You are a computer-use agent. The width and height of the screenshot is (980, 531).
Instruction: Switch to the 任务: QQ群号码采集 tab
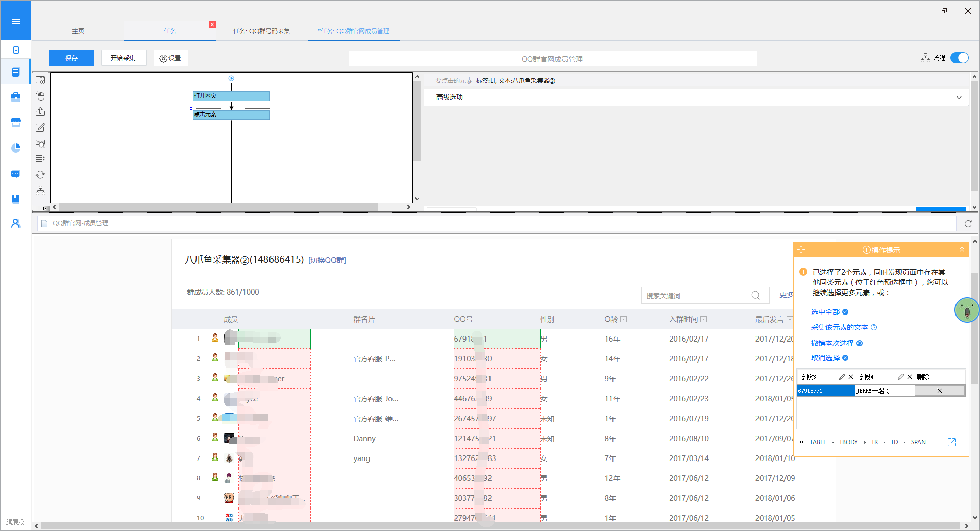[x=261, y=31]
